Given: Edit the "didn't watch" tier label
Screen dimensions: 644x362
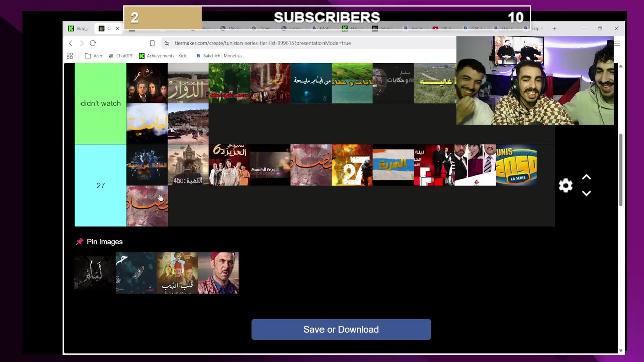Looking at the screenshot, I should click(x=101, y=103).
